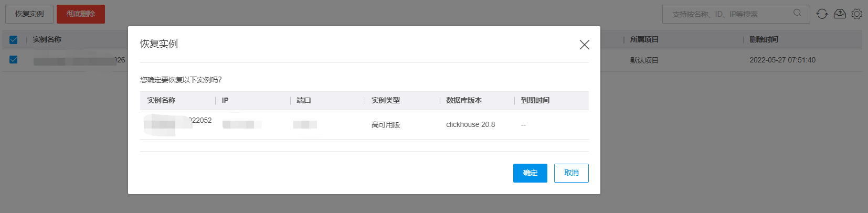Click the cloud export icon
The image size is (868, 213).
(x=840, y=14)
